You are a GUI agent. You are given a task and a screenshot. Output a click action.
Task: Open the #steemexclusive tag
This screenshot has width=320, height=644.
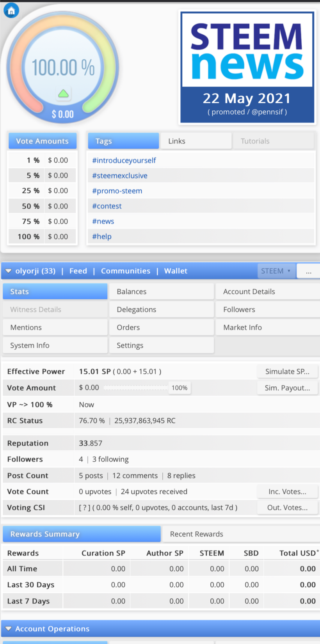(120, 175)
